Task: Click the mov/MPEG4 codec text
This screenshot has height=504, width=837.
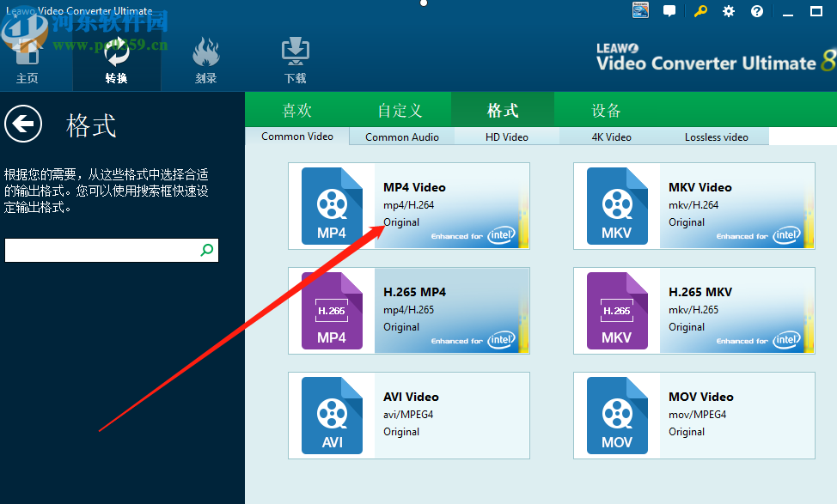Action: pyautogui.click(x=697, y=415)
